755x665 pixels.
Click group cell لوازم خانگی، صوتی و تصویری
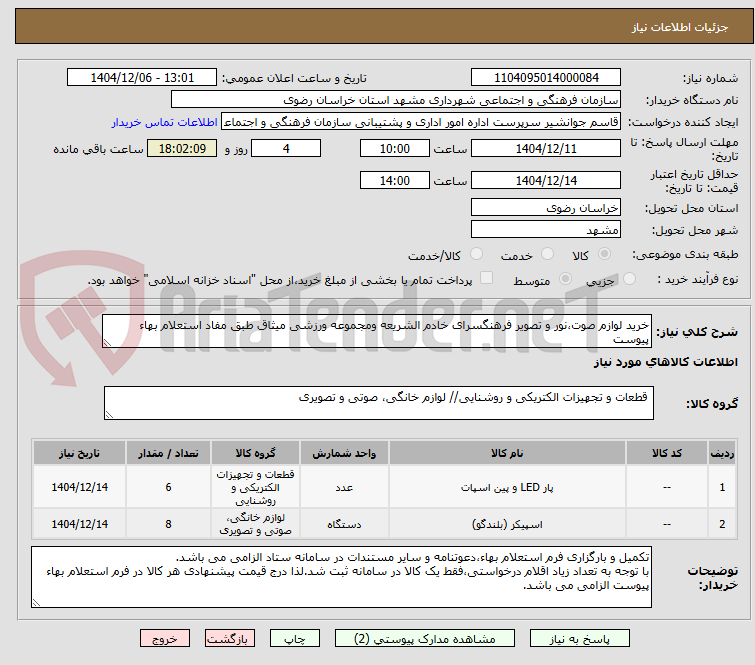click(x=255, y=524)
